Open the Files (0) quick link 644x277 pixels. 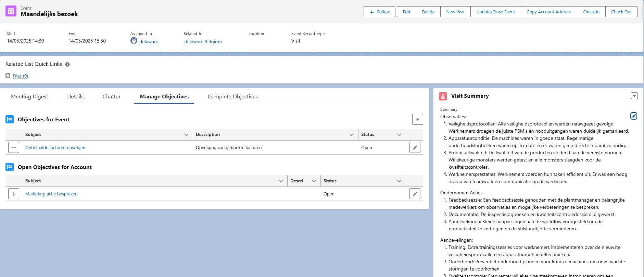(x=20, y=76)
